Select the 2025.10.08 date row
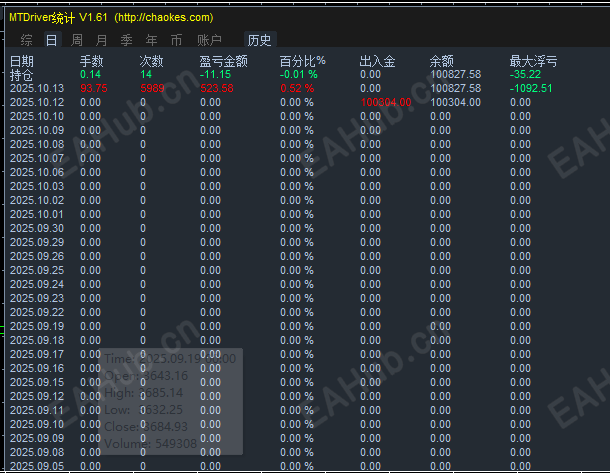This screenshot has width=610, height=473. (37, 144)
